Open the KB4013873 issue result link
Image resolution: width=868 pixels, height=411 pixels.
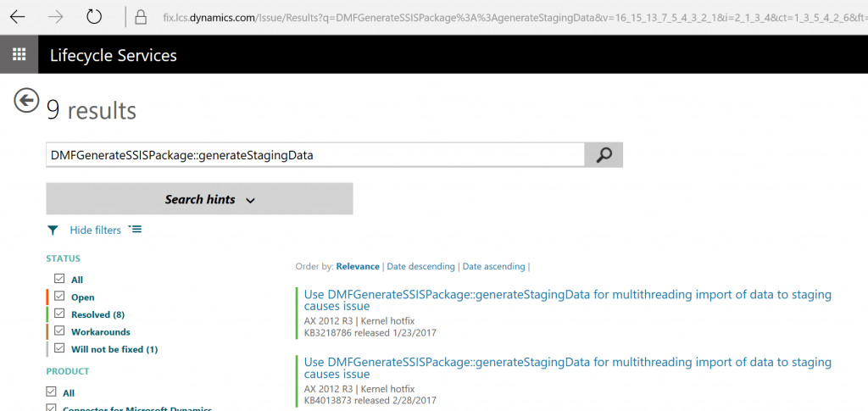[x=567, y=369]
